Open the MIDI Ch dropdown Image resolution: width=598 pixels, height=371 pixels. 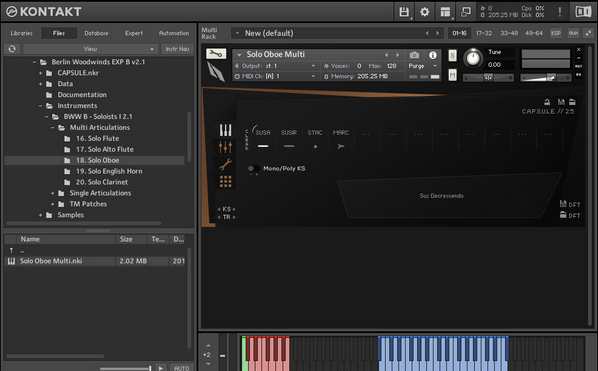tap(275, 76)
